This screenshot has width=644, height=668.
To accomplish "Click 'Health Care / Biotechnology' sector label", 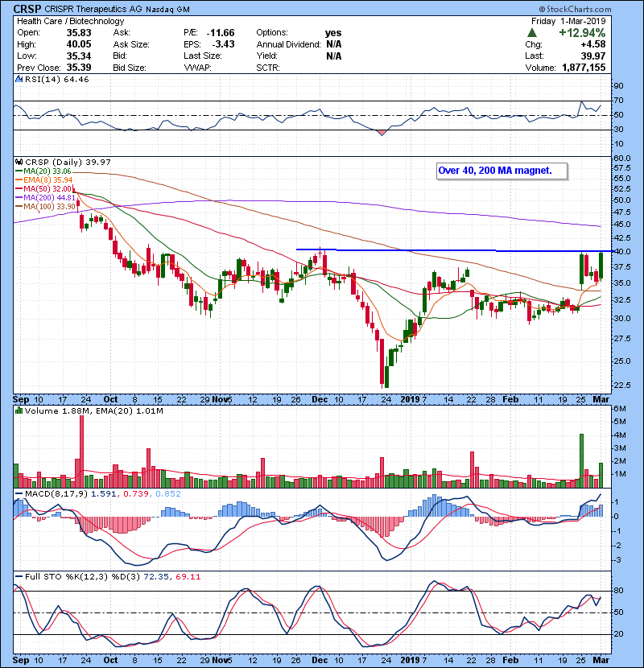I will (71, 21).
